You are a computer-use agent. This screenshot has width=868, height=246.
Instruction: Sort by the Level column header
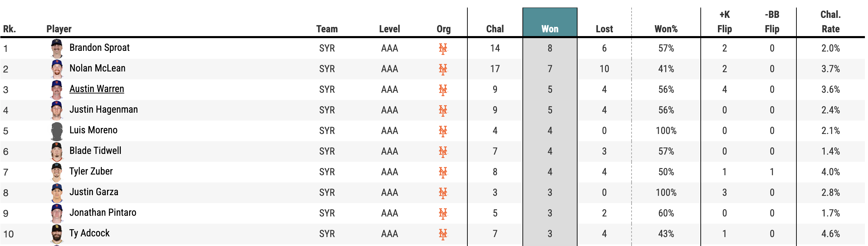coord(390,29)
